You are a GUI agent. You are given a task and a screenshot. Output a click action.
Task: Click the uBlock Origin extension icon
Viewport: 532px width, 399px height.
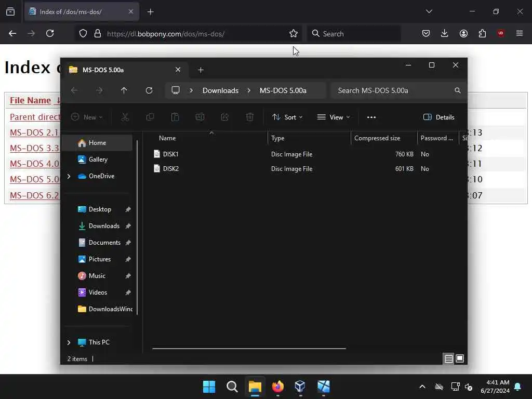[500, 33]
